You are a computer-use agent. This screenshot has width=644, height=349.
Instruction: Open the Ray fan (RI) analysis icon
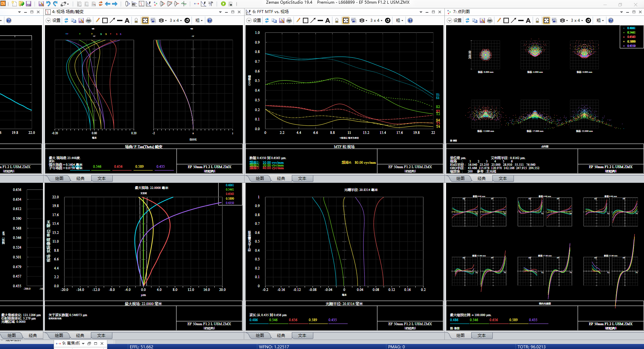point(134,4)
